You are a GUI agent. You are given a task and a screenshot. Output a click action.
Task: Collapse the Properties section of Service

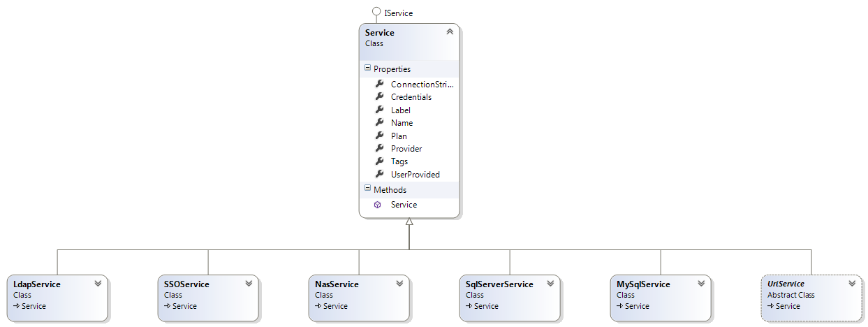point(367,68)
